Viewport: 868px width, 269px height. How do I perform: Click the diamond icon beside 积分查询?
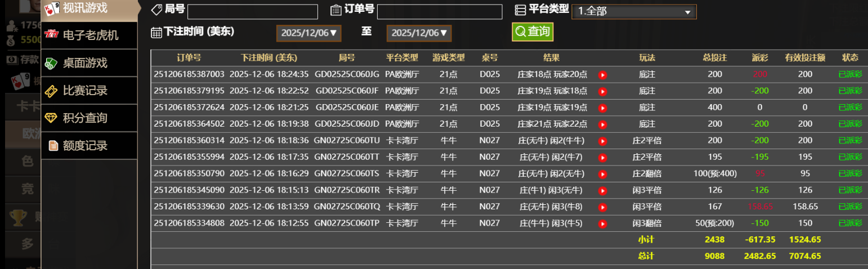(52, 118)
